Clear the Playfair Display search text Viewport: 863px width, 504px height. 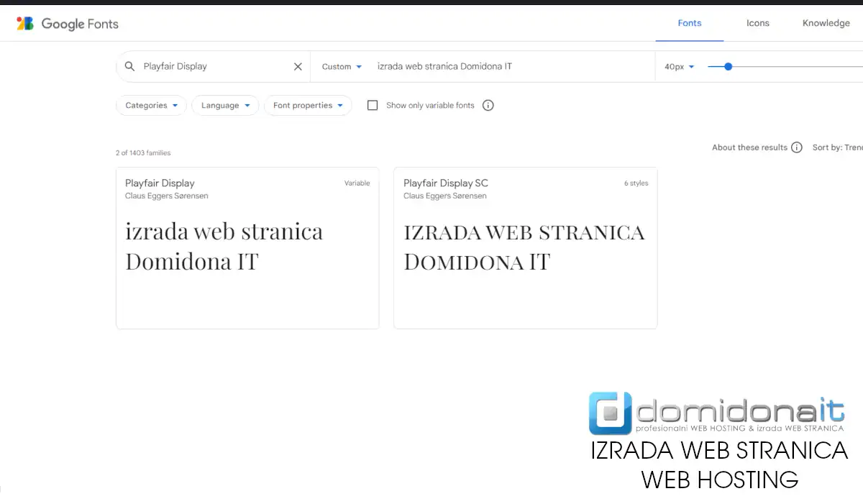(298, 66)
